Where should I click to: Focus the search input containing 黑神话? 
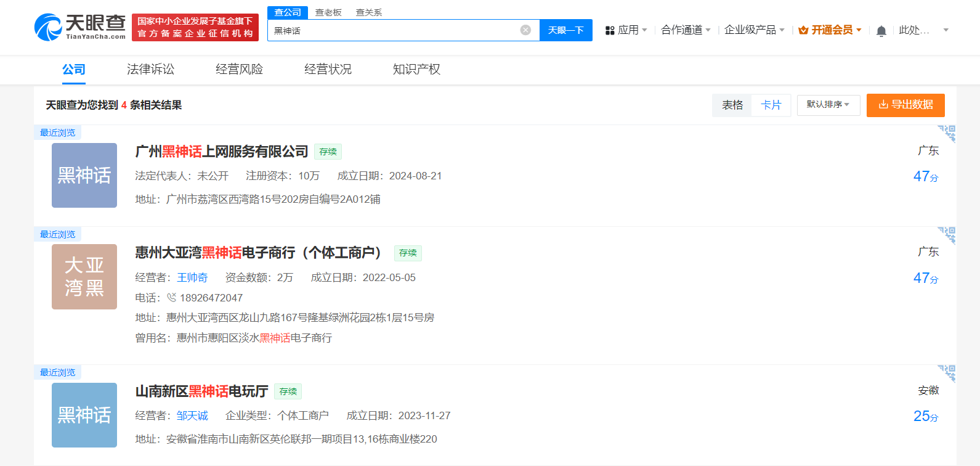point(394,31)
